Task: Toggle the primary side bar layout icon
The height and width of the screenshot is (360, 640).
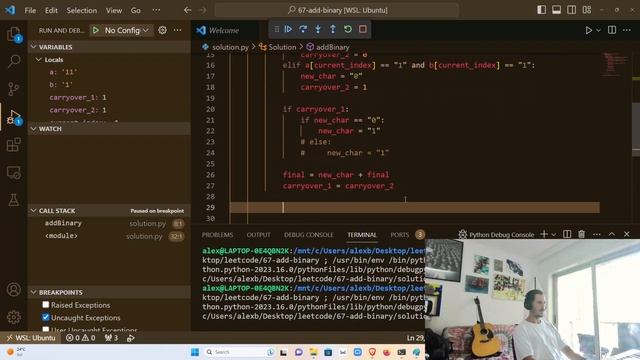Action: pyautogui.click(x=541, y=10)
